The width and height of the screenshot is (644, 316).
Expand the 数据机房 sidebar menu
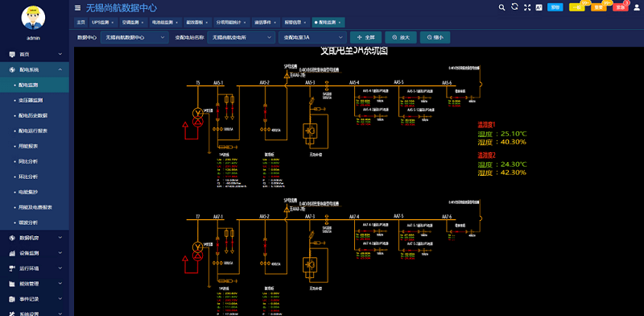coord(35,238)
